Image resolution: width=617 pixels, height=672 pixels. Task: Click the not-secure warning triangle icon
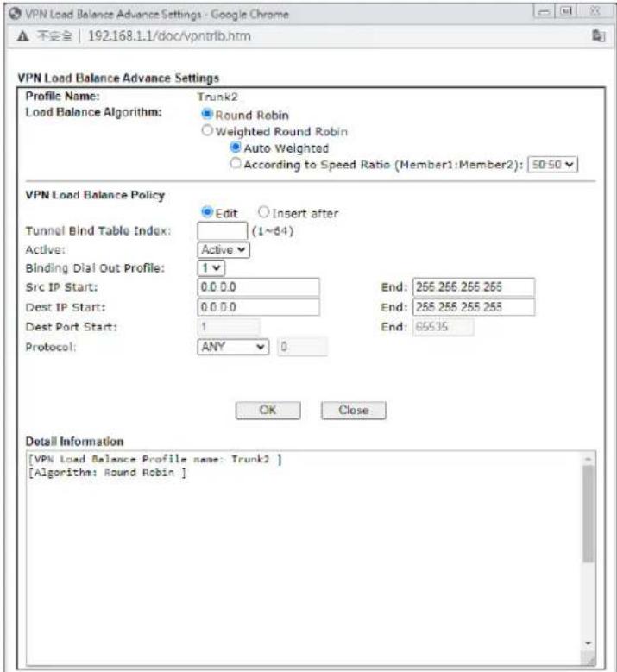pos(23,36)
